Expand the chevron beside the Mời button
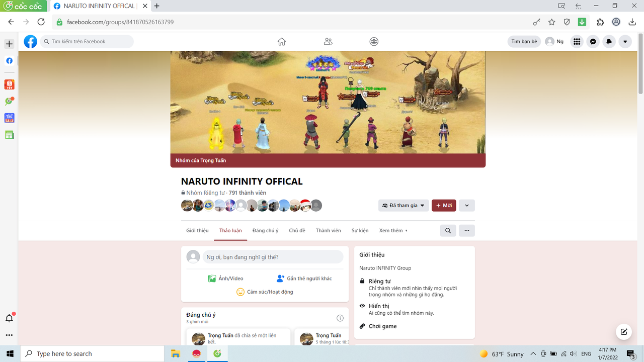This screenshot has height=362, width=644. pos(467,205)
